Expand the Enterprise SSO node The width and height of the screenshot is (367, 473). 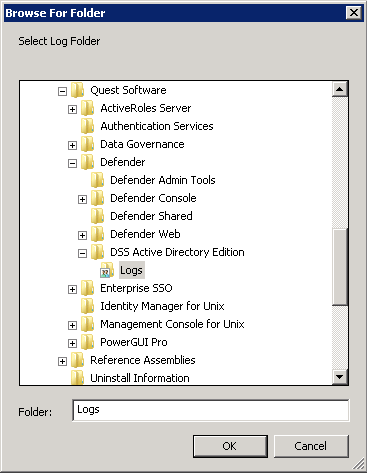coord(72,289)
